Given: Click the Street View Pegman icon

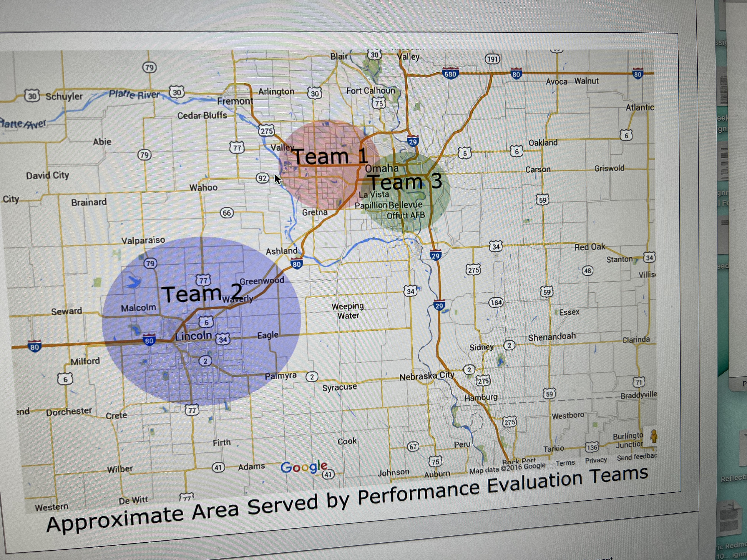Looking at the screenshot, I should click(654, 436).
